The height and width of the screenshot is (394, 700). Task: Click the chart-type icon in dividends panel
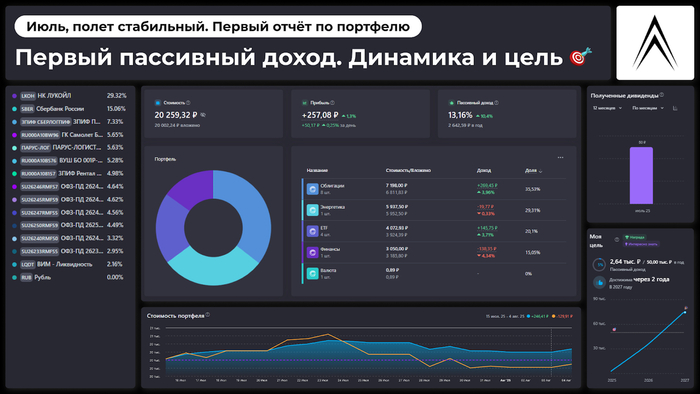(675, 108)
